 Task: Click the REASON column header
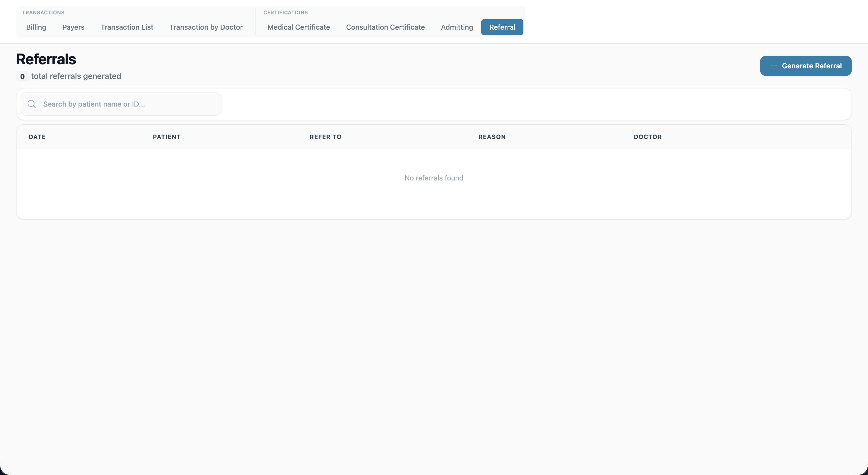tap(492, 137)
